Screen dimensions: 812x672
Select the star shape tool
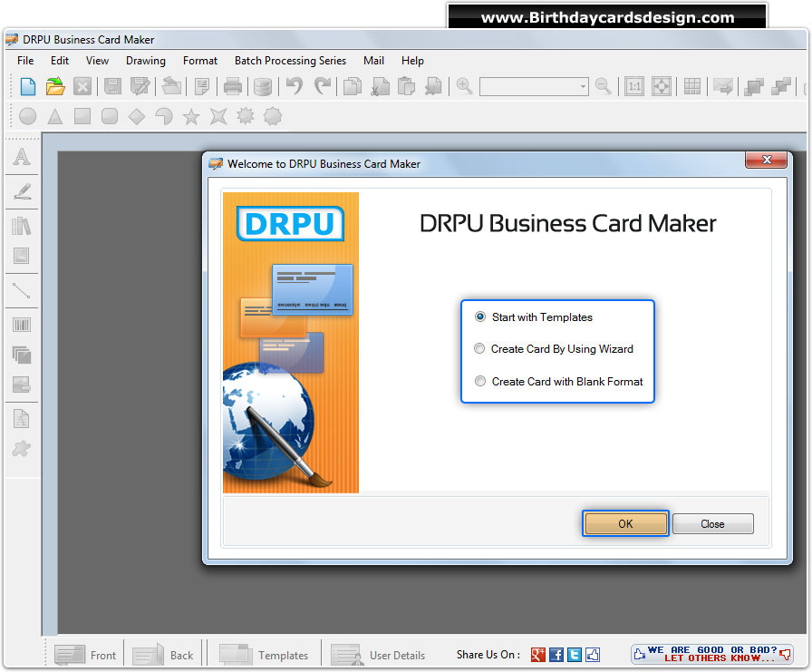[191, 117]
